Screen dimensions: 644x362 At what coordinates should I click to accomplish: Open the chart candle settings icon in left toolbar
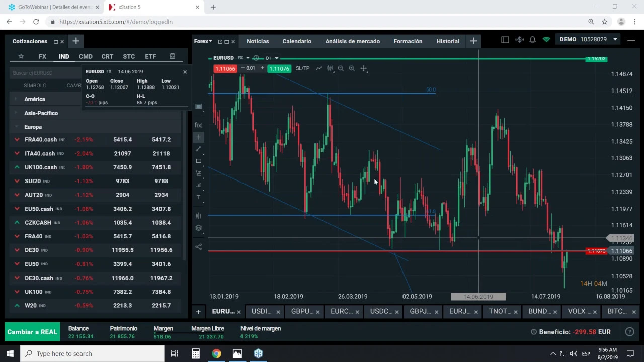click(x=199, y=216)
